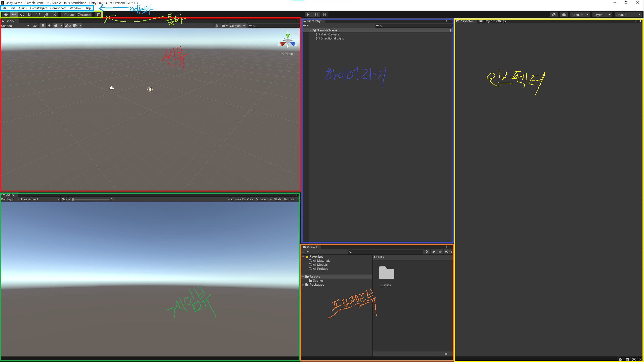This screenshot has width=644, height=362.
Task: Select the Hand tool in the toolbar
Action: pyautogui.click(x=6, y=15)
